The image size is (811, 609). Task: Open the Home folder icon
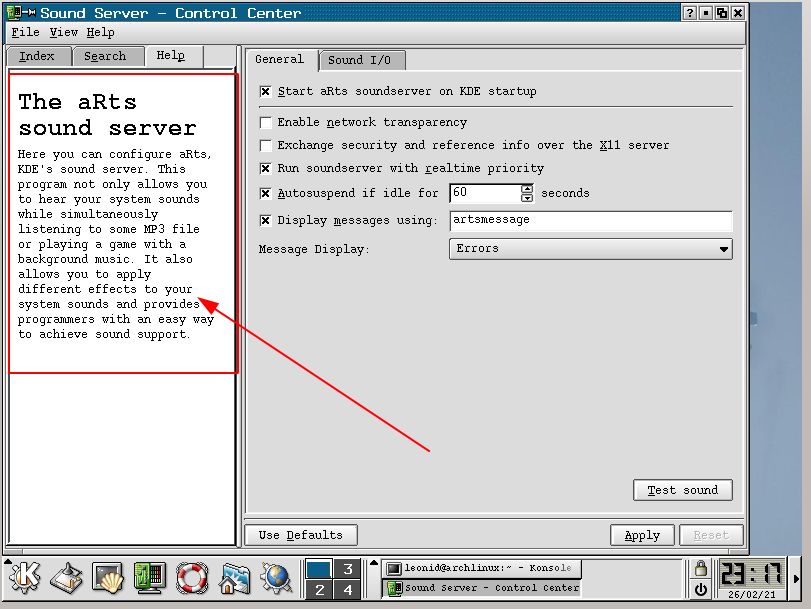234,577
